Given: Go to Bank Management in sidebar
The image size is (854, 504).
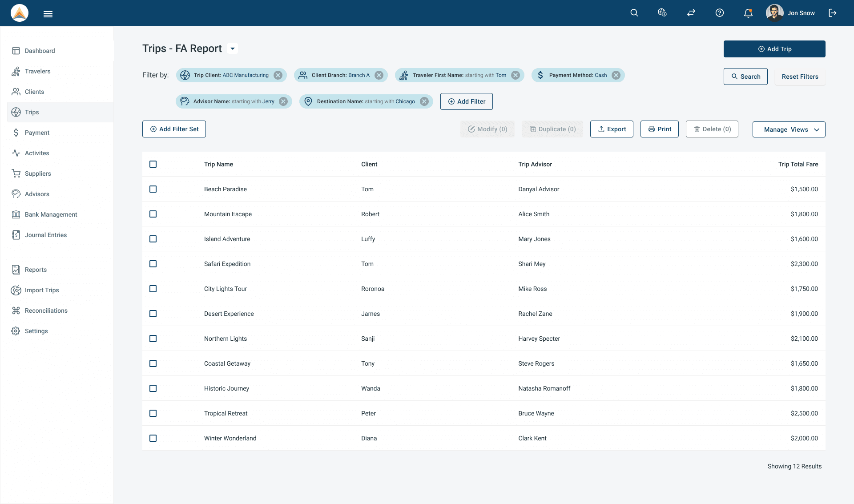Looking at the screenshot, I should pyautogui.click(x=51, y=214).
